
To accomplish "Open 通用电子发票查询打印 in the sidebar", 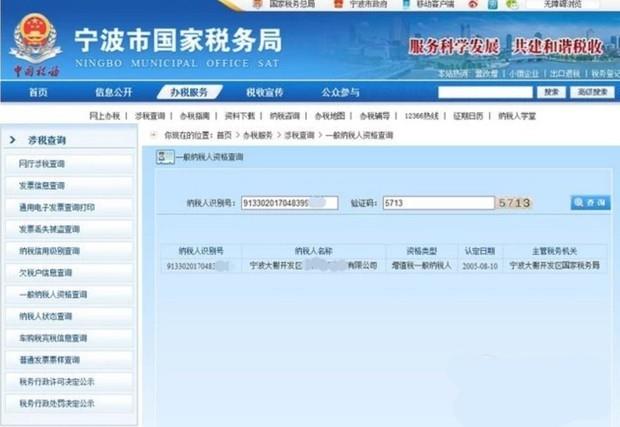I will pyautogui.click(x=69, y=207).
